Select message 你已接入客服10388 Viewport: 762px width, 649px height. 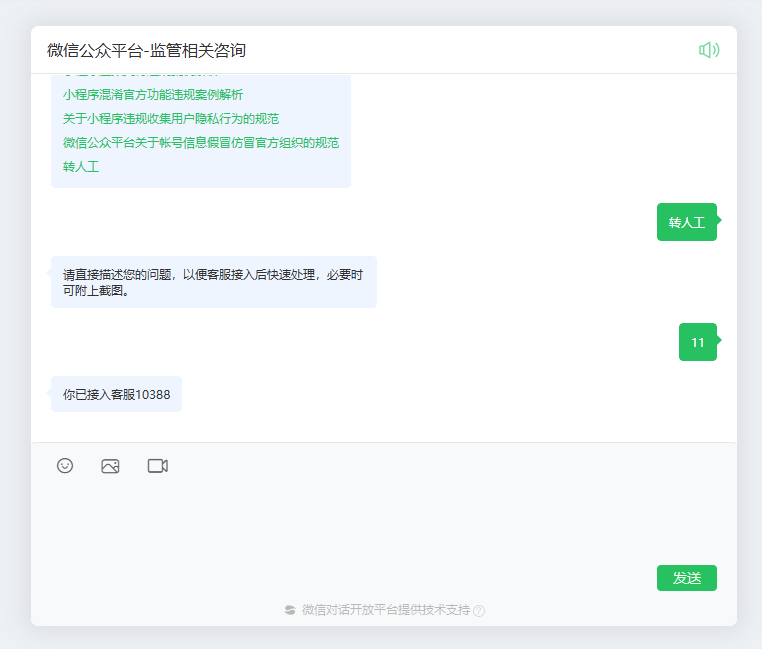(x=116, y=394)
